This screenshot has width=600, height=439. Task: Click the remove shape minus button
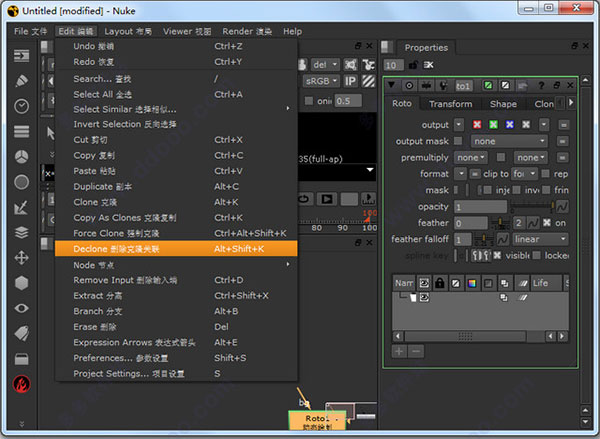tap(416, 351)
